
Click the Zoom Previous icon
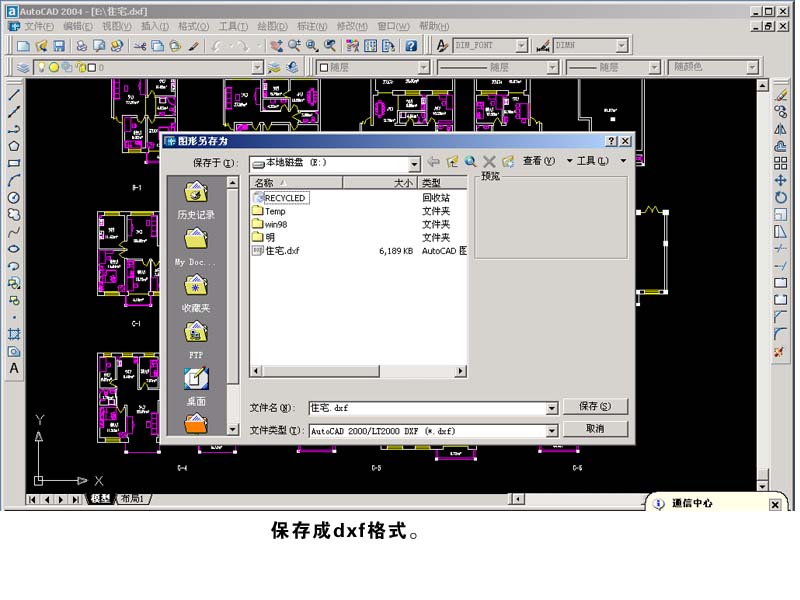click(x=330, y=46)
